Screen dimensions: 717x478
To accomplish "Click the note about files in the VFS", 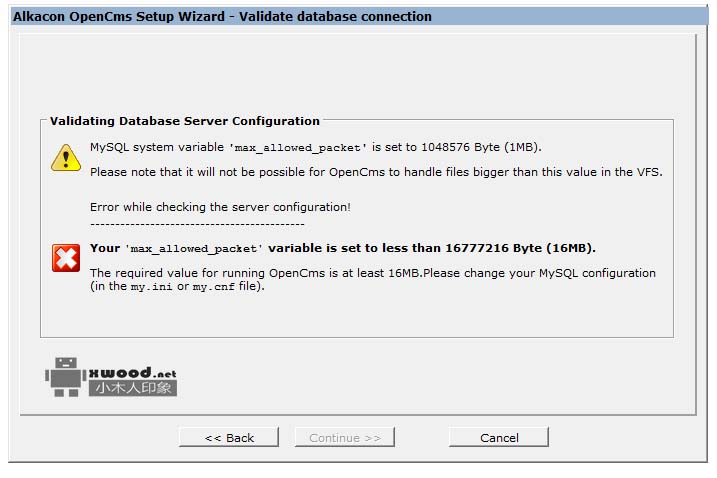I will [376, 172].
